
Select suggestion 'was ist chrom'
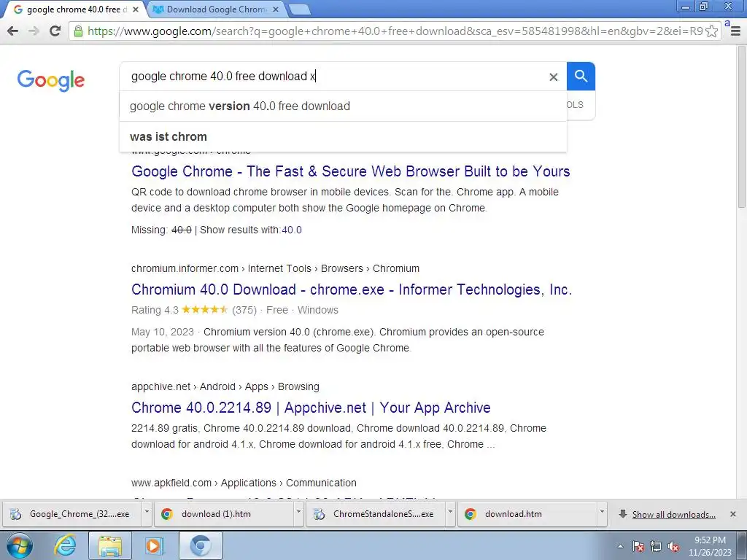343,136
